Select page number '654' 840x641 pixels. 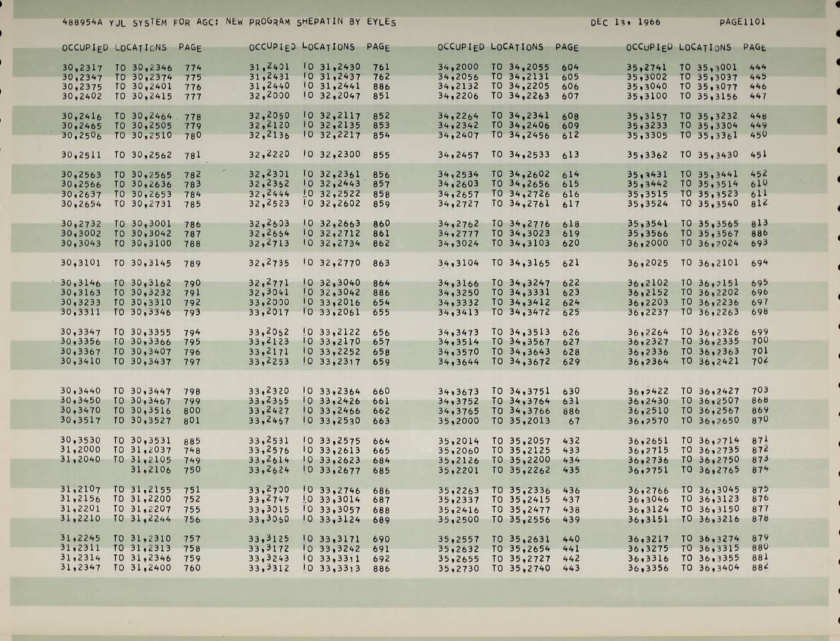[381, 303]
